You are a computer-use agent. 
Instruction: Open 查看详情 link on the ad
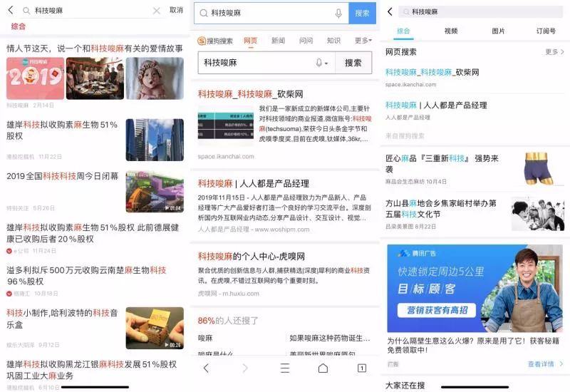click(545, 363)
